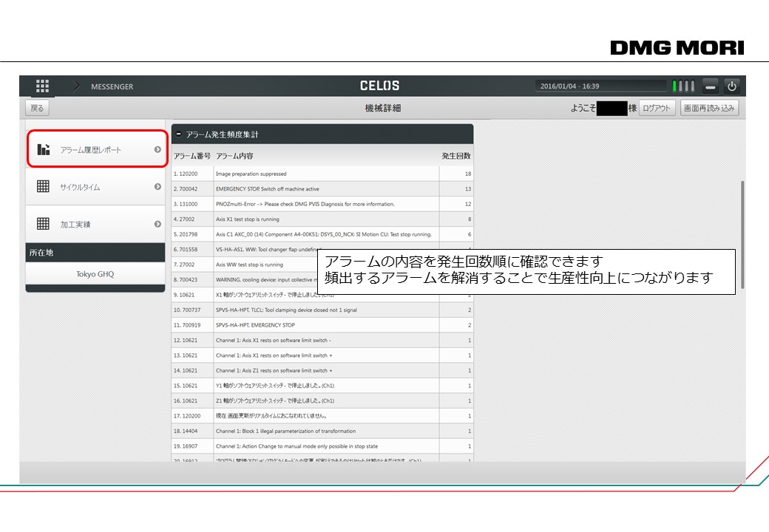The height and width of the screenshot is (532, 769).
Task: Click 'Image preparation suppressed' alarm text
Action: click(251, 174)
